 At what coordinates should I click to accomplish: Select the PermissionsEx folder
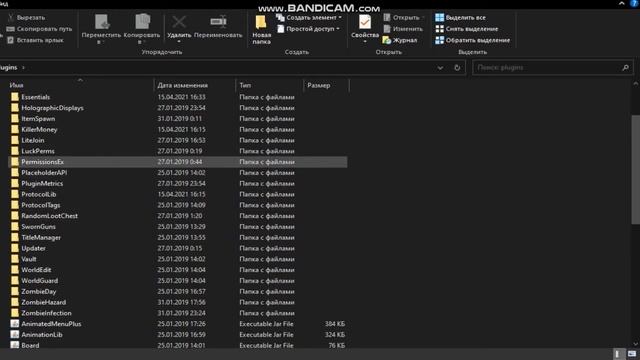[178, 162]
